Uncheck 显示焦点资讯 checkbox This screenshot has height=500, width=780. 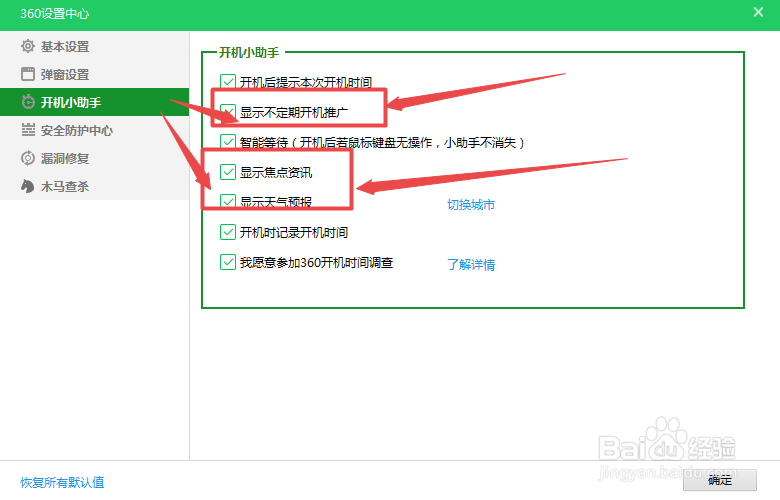click(x=228, y=172)
